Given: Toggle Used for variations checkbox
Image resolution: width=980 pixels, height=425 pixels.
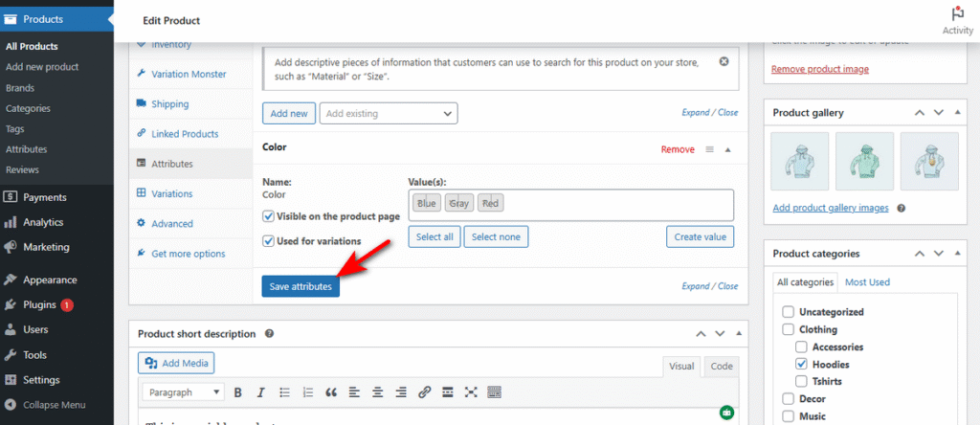Looking at the screenshot, I should [268, 240].
